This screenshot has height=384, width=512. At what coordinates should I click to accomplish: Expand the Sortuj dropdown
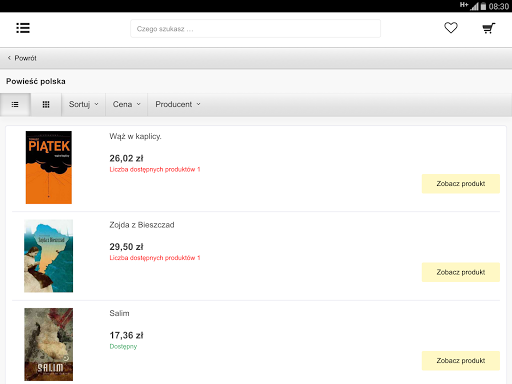click(84, 105)
